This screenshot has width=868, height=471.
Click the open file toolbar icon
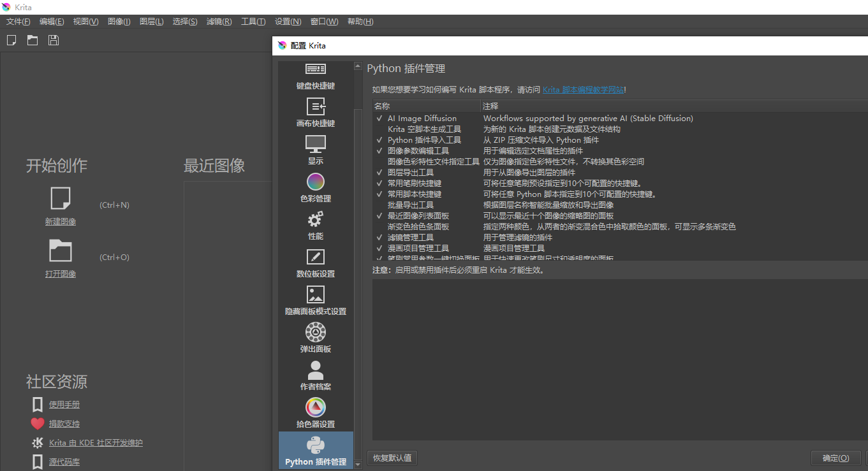coord(32,40)
